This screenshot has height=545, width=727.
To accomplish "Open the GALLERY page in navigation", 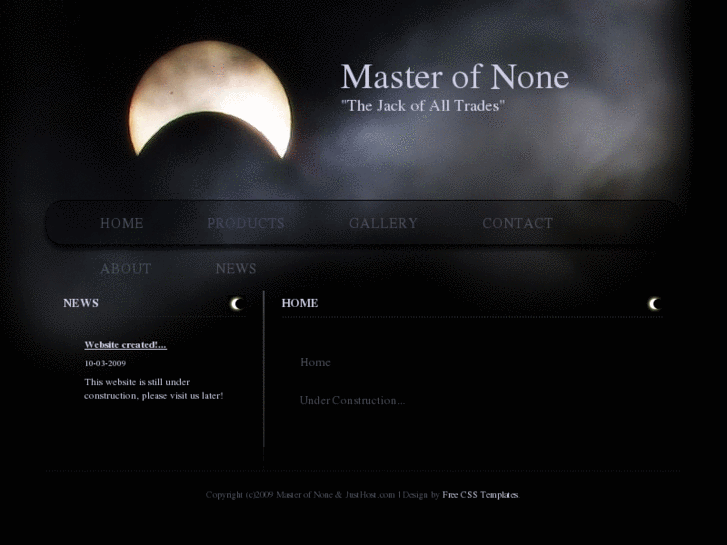I will coord(383,224).
